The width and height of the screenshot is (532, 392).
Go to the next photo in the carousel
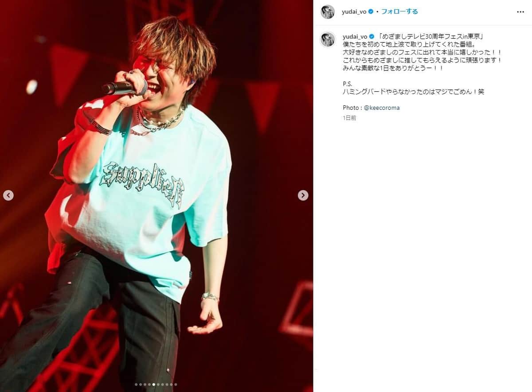coord(303,195)
